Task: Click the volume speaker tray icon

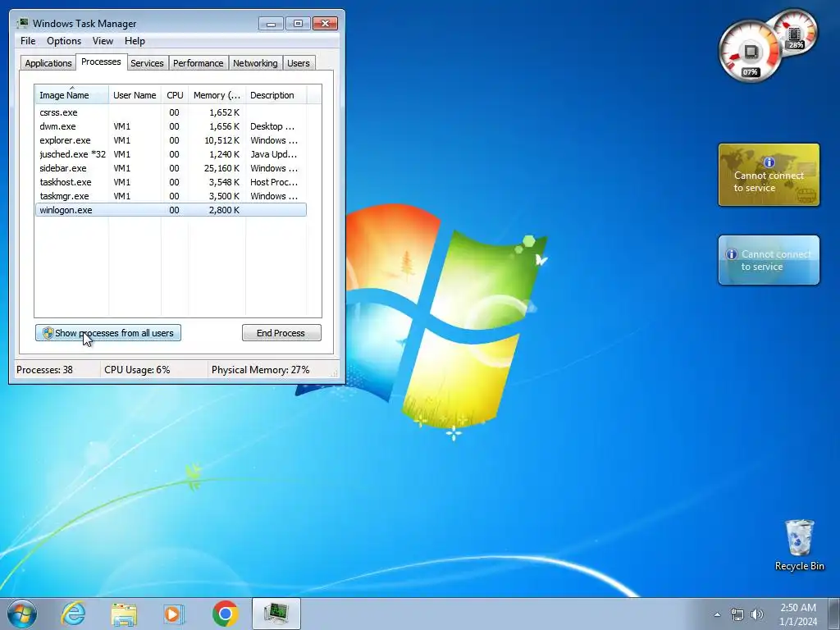Action: point(757,614)
